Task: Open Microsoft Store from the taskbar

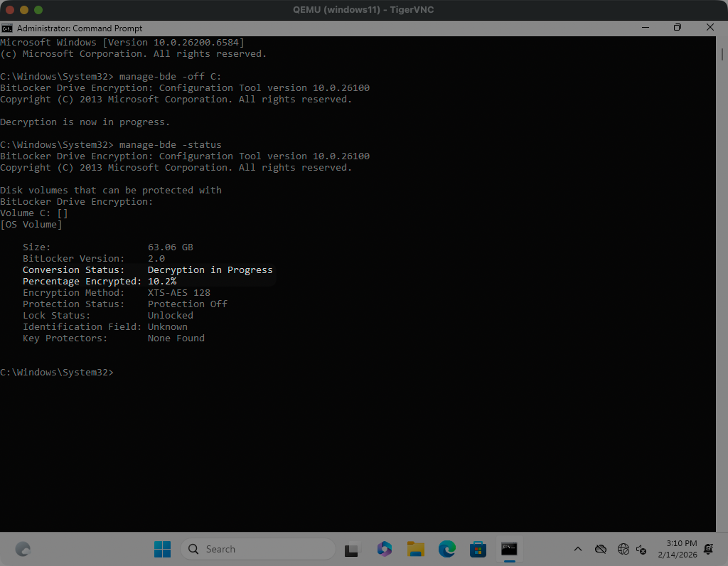Action: (x=477, y=549)
